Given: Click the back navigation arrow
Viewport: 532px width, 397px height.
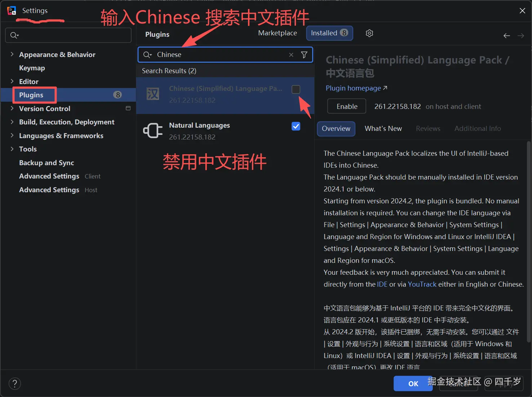Looking at the screenshot, I should click(506, 35).
